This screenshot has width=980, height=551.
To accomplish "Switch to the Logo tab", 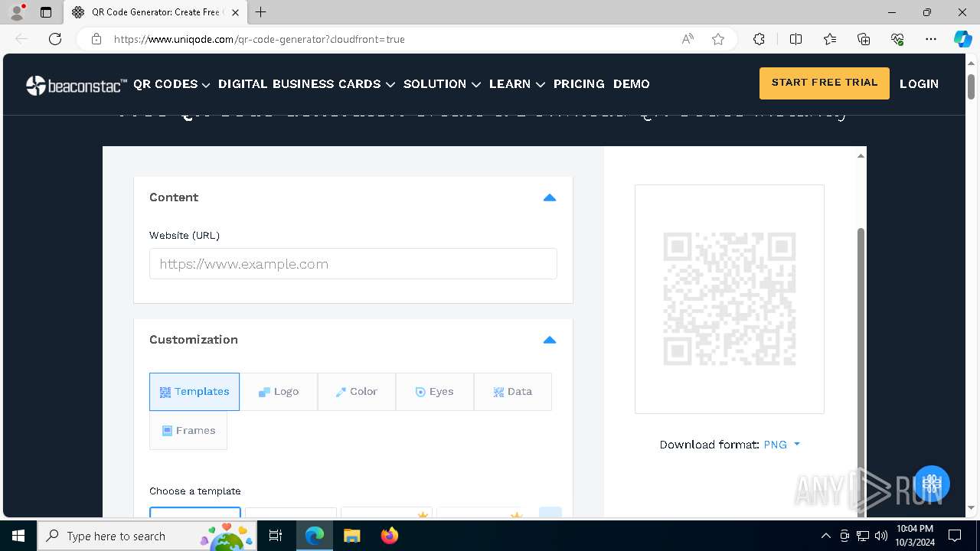I will click(279, 392).
